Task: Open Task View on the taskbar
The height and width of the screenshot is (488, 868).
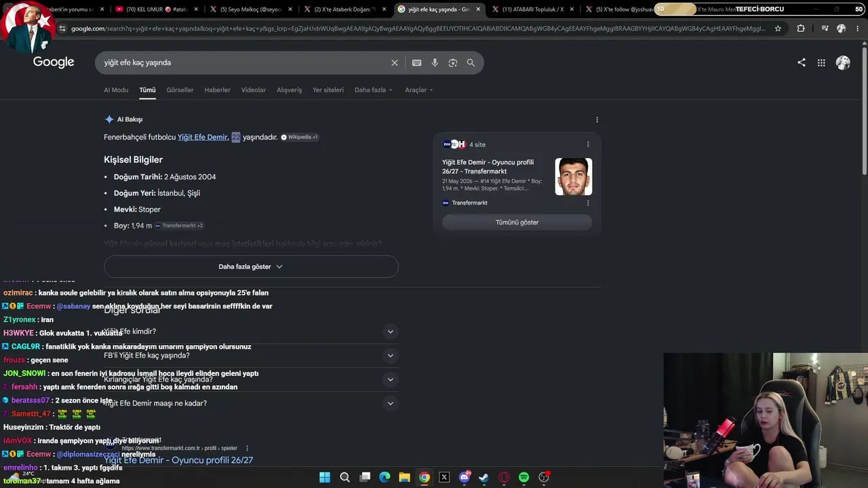Action: tap(365, 477)
